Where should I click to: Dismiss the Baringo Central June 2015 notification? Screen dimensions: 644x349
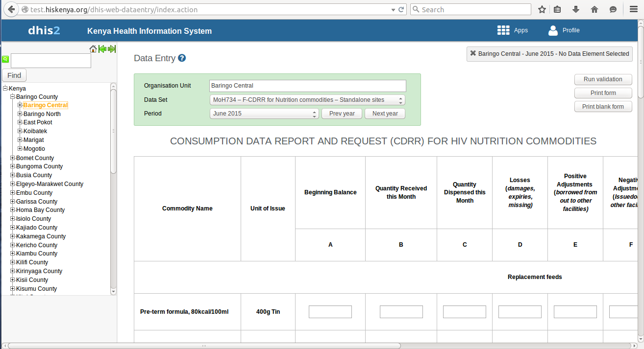pyautogui.click(x=472, y=54)
